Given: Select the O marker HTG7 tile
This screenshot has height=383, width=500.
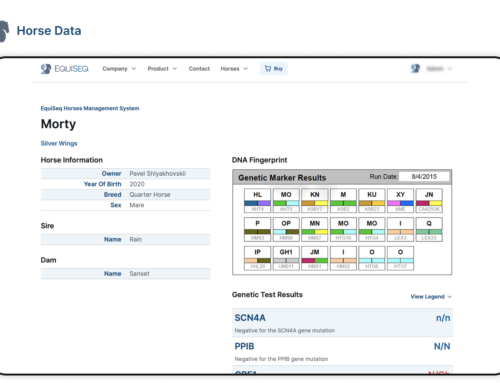Looking at the screenshot, I should pos(400,258).
